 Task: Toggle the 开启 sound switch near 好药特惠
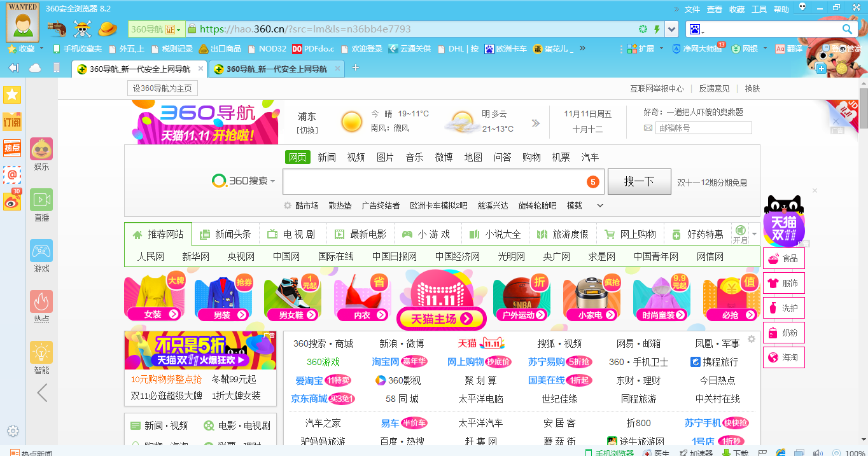point(740,234)
